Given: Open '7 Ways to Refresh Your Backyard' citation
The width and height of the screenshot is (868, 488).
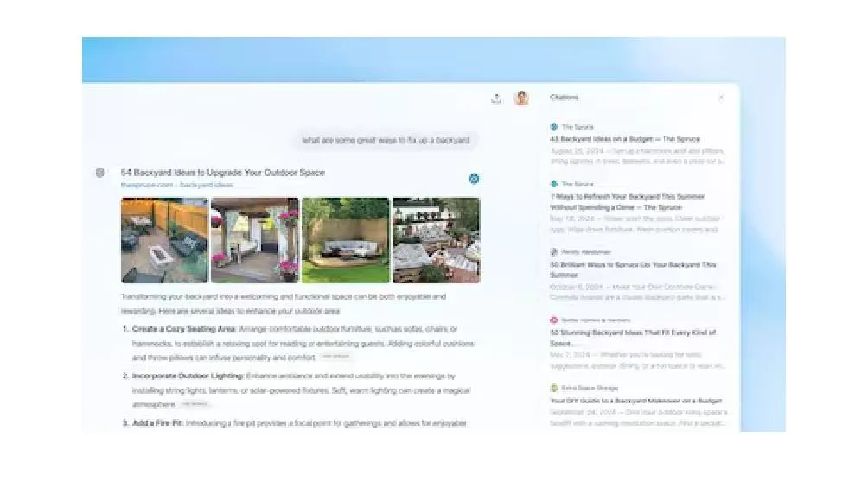Looking at the screenshot, I should 628,202.
